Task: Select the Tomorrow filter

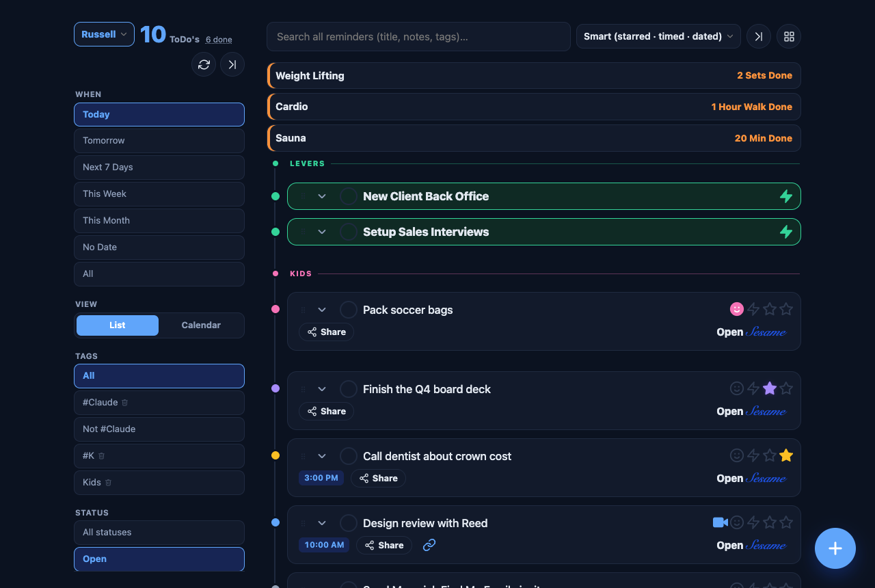Action: click(159, 141)
